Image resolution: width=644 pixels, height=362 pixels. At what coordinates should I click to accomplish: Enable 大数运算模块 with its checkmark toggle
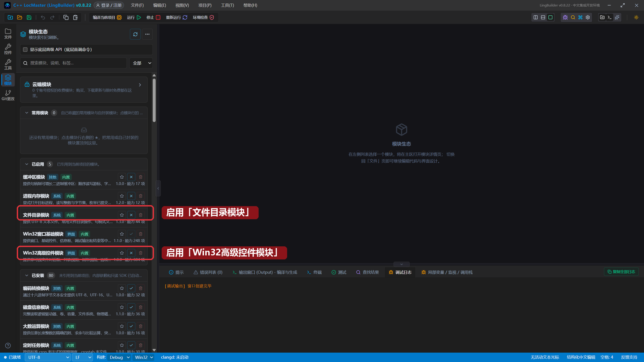click(131, 326)
